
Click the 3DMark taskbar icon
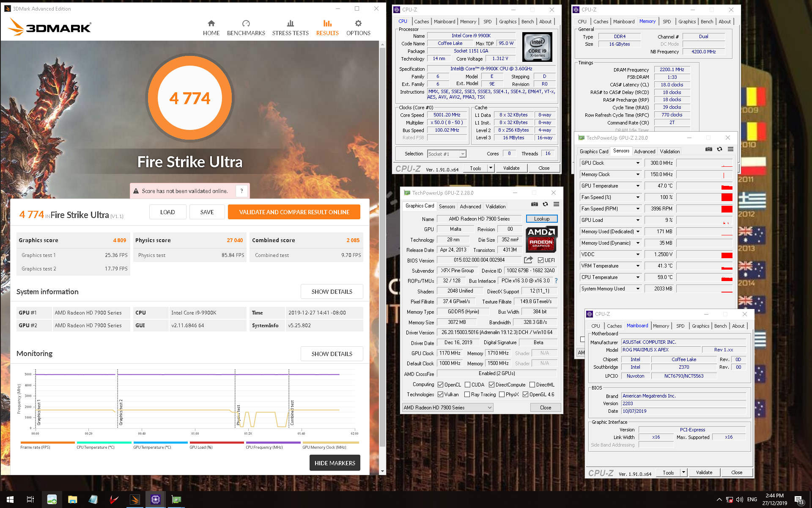pyautogui.click(x=135, y=500)
